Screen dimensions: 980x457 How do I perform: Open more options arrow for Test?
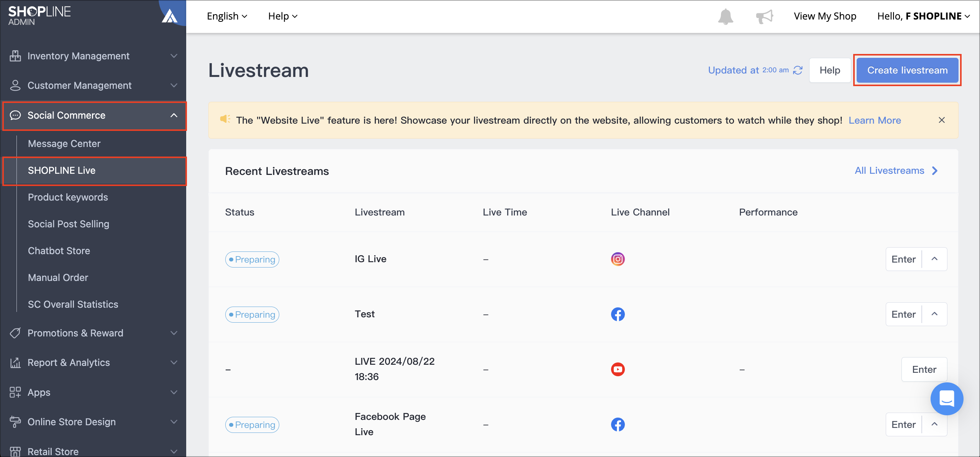(934, 314)
